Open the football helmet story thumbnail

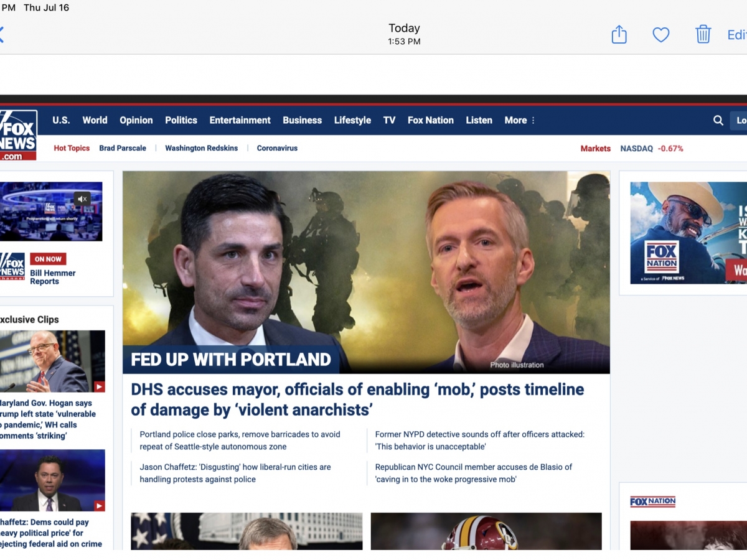486,531
